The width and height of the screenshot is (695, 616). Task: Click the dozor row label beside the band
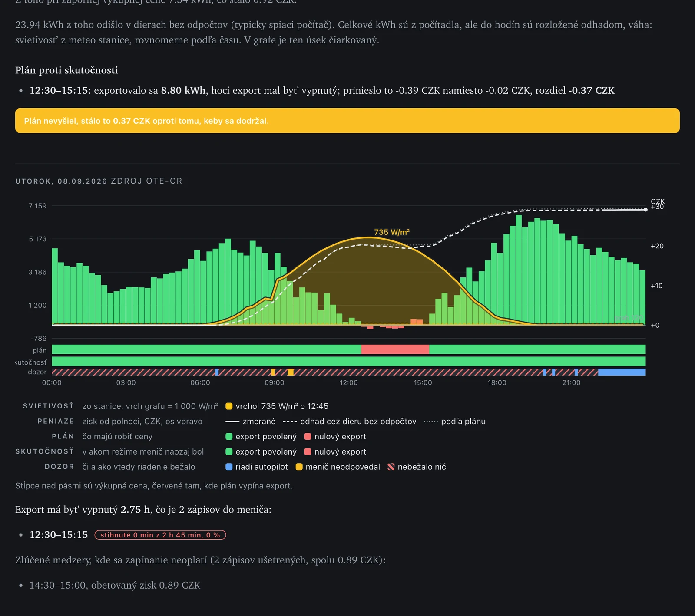[37, 372]
